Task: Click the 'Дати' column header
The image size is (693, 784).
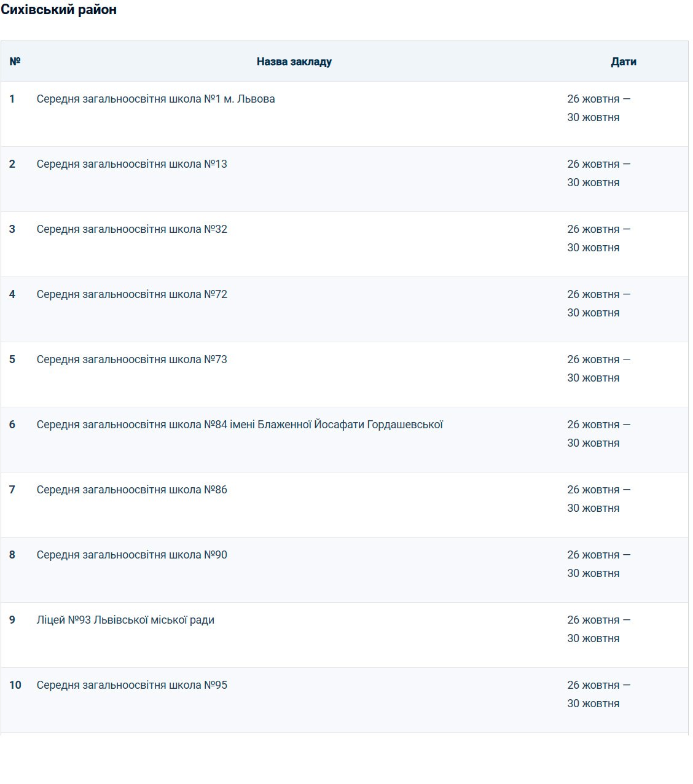Action: tap(624, 61)
